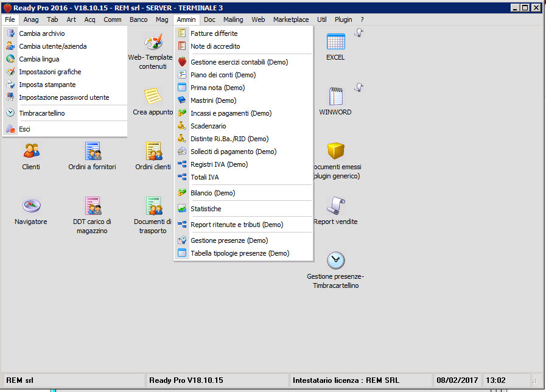Click the strawberry icon in the title bar
Viewport: 546px width, 392px height.
pyautogui.click(x=7, y=8)
